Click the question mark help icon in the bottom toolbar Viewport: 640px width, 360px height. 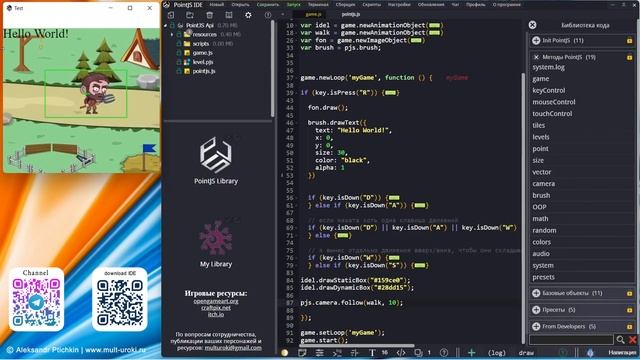[x=444, y=353]
